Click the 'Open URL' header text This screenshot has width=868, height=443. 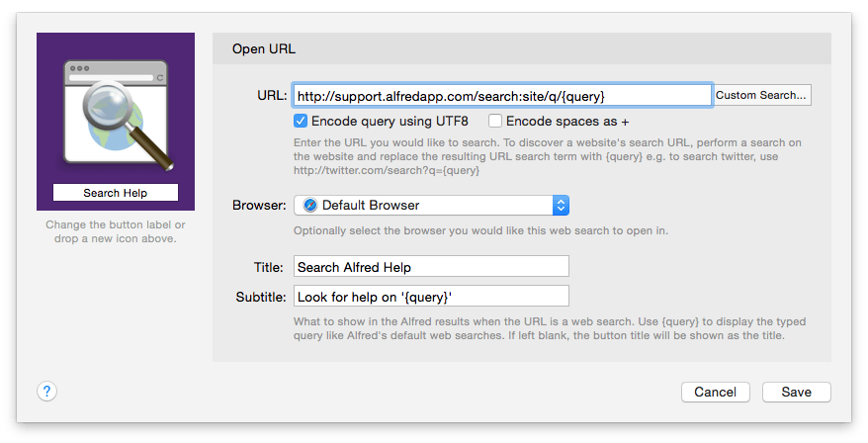pyautogui.click(x=264, y=48)
